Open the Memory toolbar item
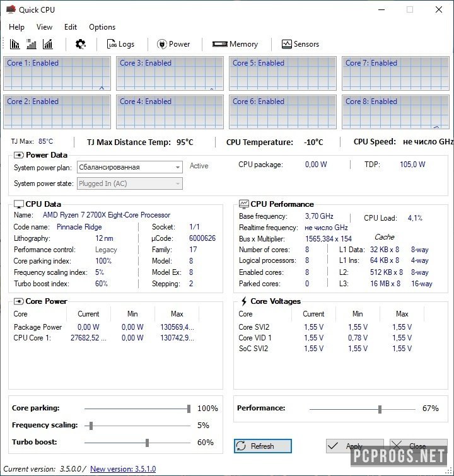Screen dimensions: 454x476 coord(235,44)
